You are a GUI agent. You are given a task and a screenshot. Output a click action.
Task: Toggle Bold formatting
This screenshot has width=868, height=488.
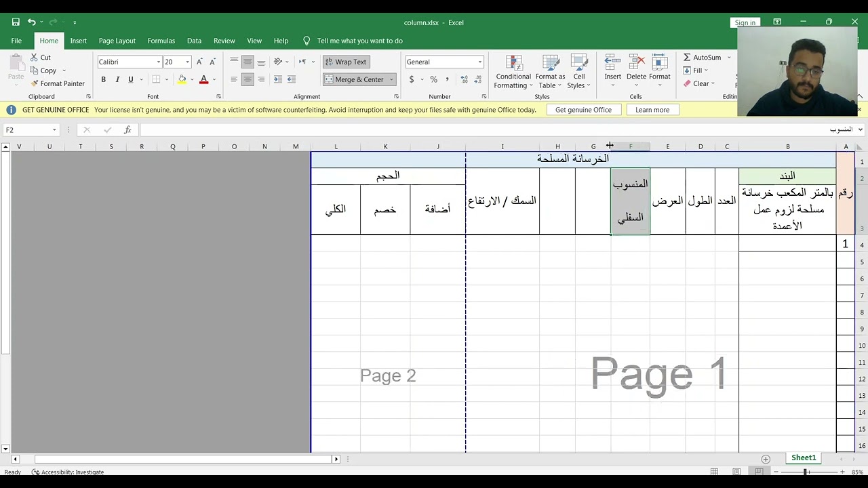pos(103,79)
